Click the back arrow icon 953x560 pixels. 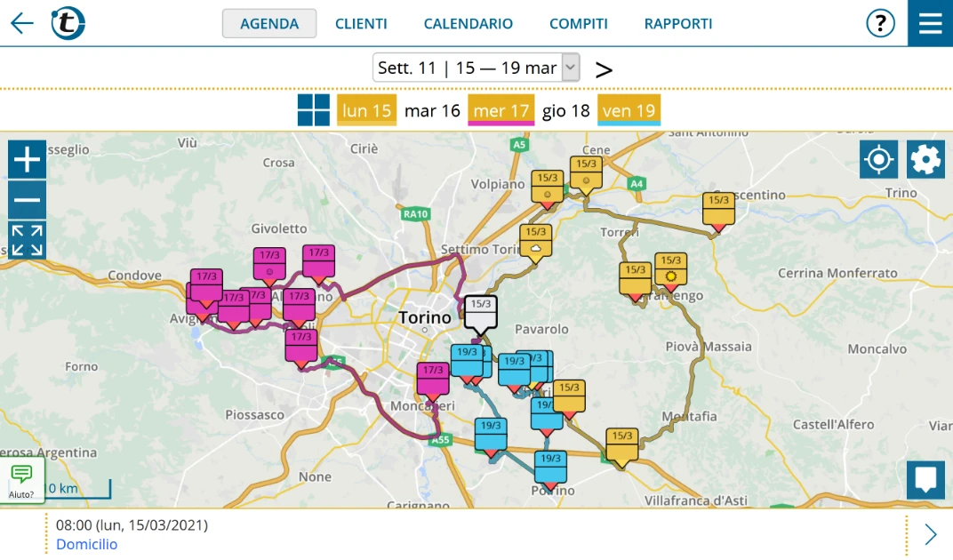(22, 24)
